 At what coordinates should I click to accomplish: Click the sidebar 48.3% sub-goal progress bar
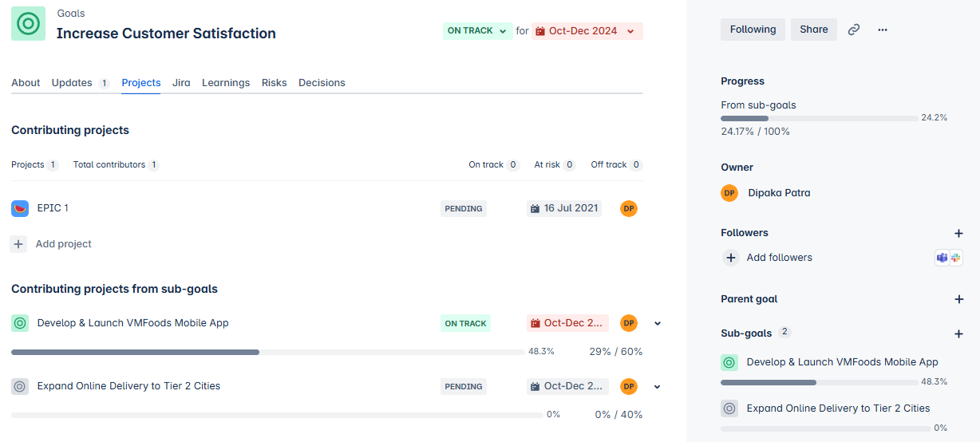pyautogui.click(x=819, y=382)
